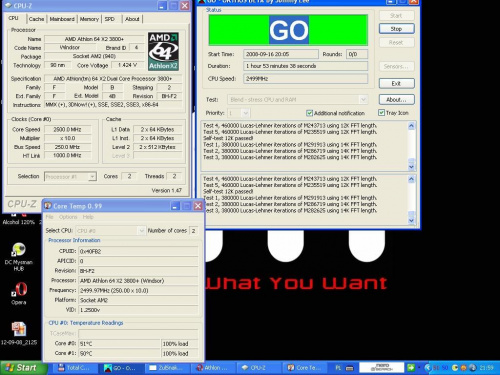
Task: Click the Start Time field in ORTHOS
Action: 281,54
